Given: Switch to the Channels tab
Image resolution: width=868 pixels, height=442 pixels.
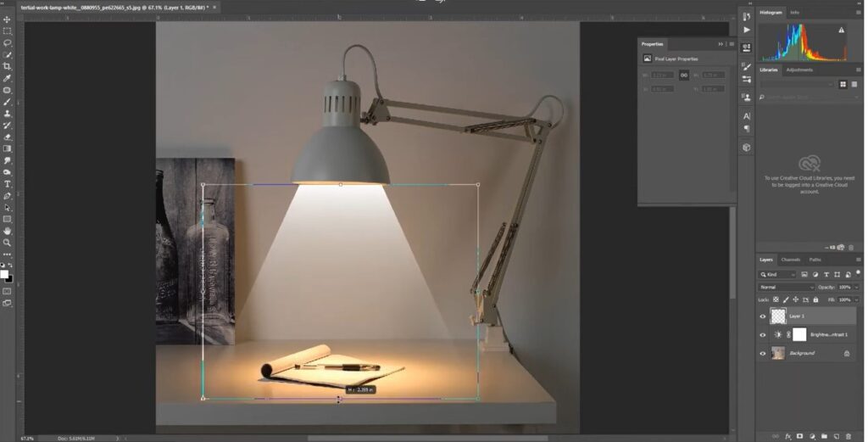Looking at the screenshot, I should (x=790, y=260).
